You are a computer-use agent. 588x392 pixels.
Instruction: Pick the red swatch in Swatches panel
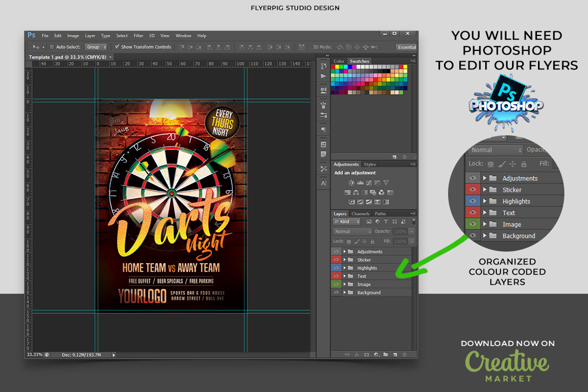coord(334,67)
